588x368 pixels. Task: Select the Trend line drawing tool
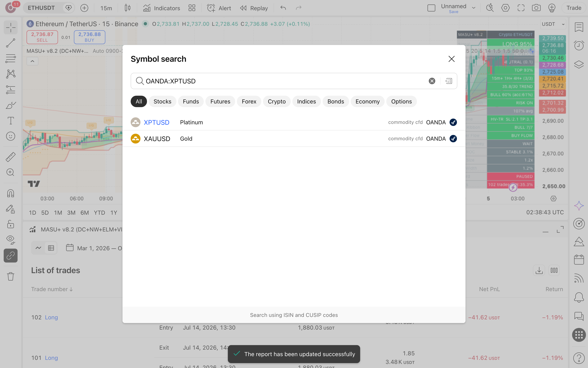coord(11,43)
